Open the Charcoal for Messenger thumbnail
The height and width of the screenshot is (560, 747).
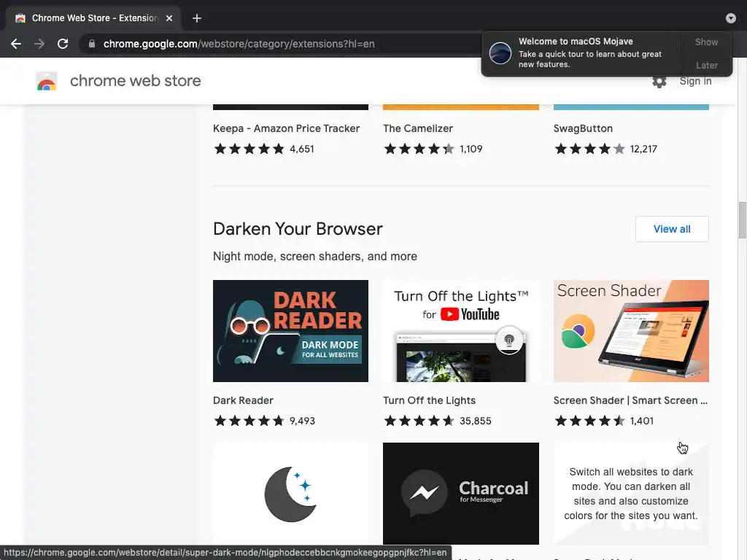coord(461,494)
